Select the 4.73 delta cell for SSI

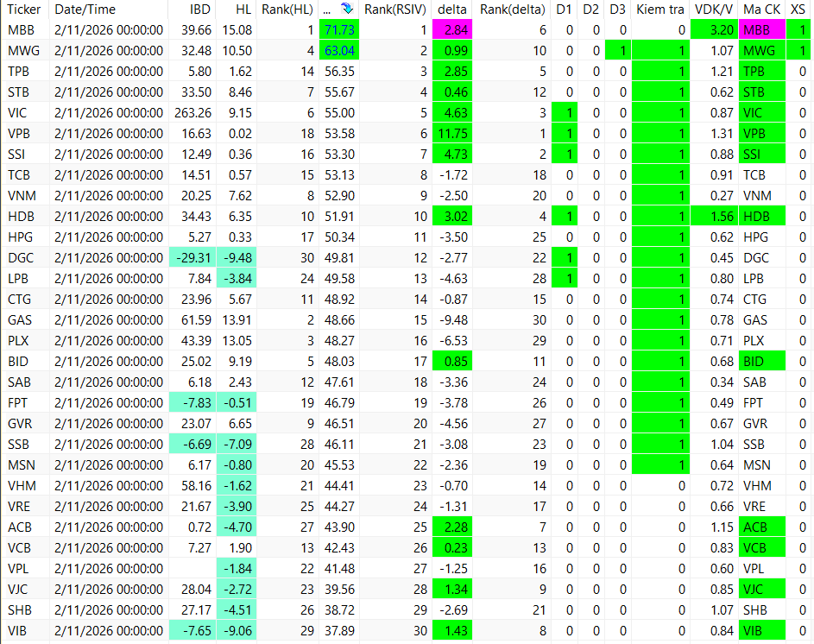452,155
